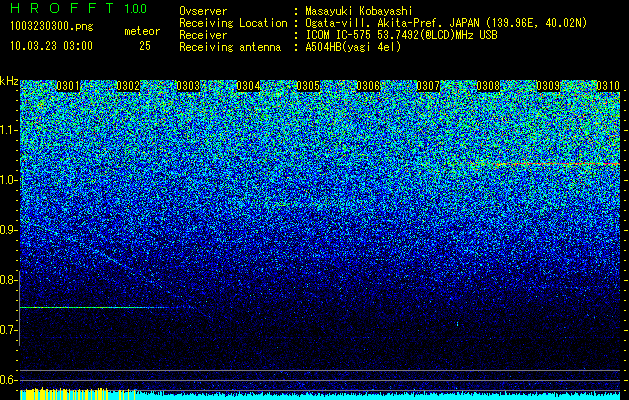Click the 0309 time marker
Viewport: 629px width, 400px height.
548,86
